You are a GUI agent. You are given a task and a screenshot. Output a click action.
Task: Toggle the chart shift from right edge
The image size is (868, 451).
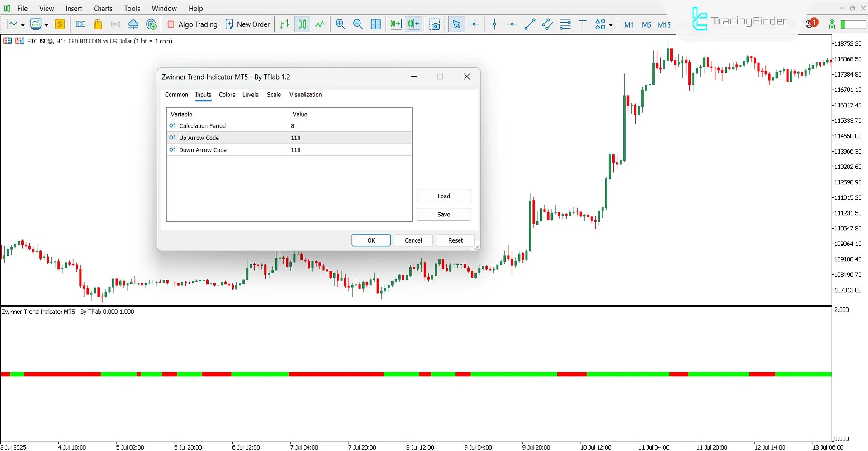click(x=413, y=24)
